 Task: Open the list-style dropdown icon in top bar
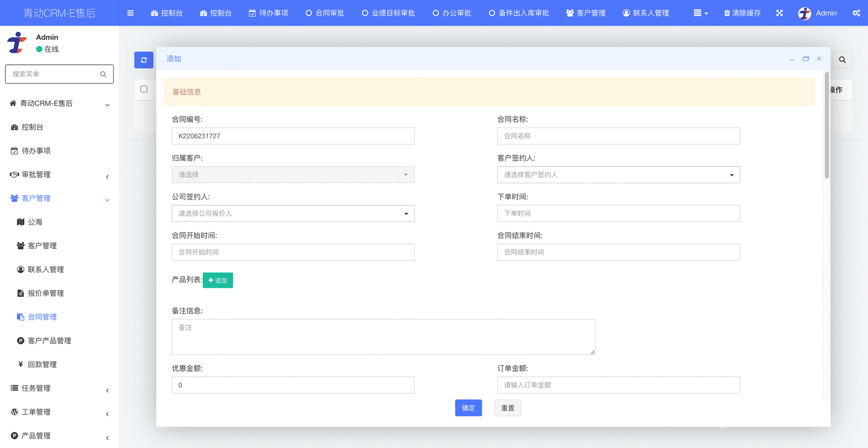click(700, 13)
